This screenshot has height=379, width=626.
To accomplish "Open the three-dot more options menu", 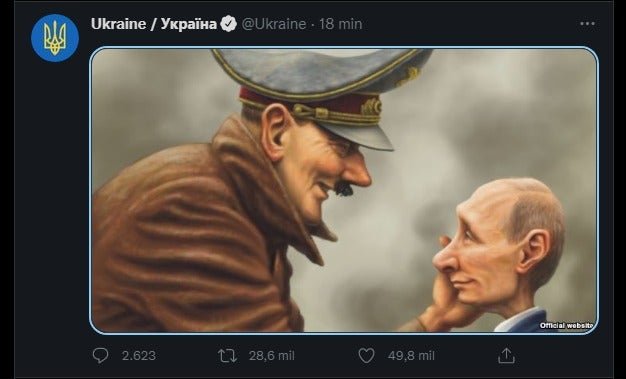I will pos(587,24).
